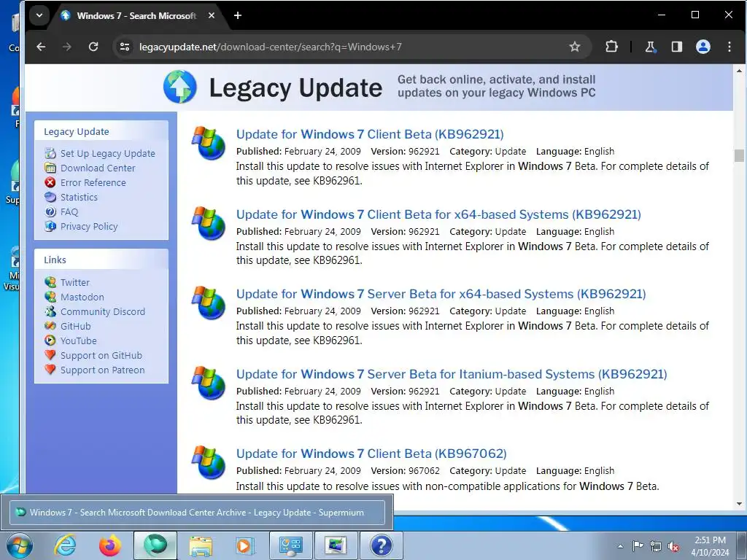
Task: Open the Control Panel taskbar item
Action: [x=291, y=545]
